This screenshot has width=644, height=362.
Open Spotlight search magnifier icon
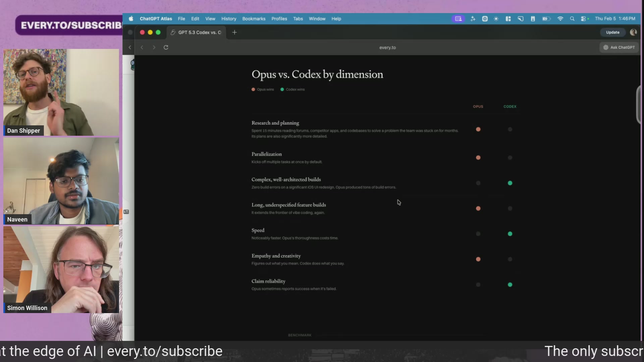[572, 19]
